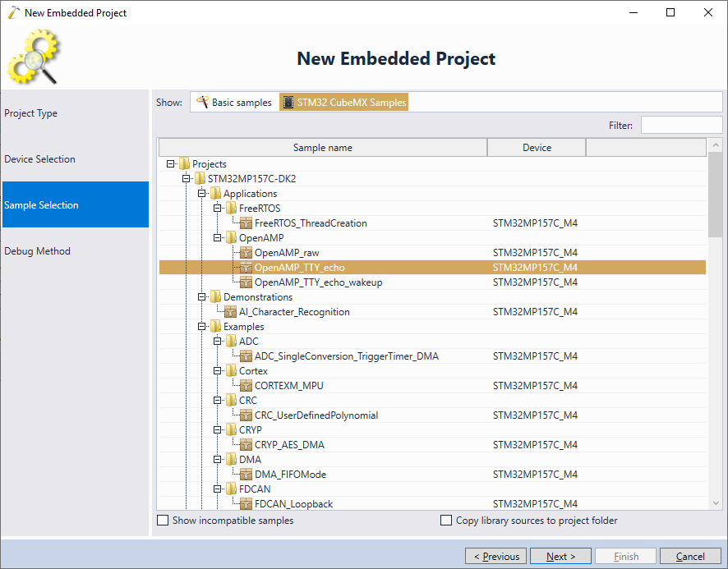Click the AI_Character_Recognition package icon
Viewport: 728px width, 569px height.
coord(230,312)
